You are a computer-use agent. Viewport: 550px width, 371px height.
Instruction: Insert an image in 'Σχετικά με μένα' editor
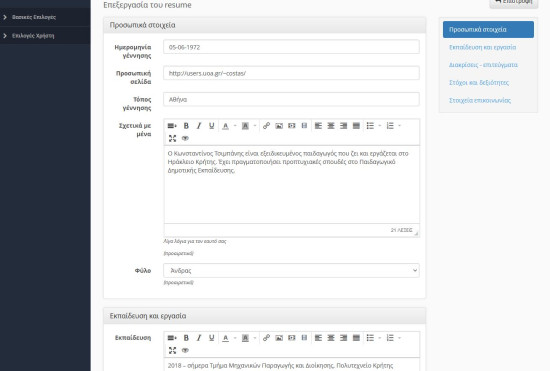[279, 126]
